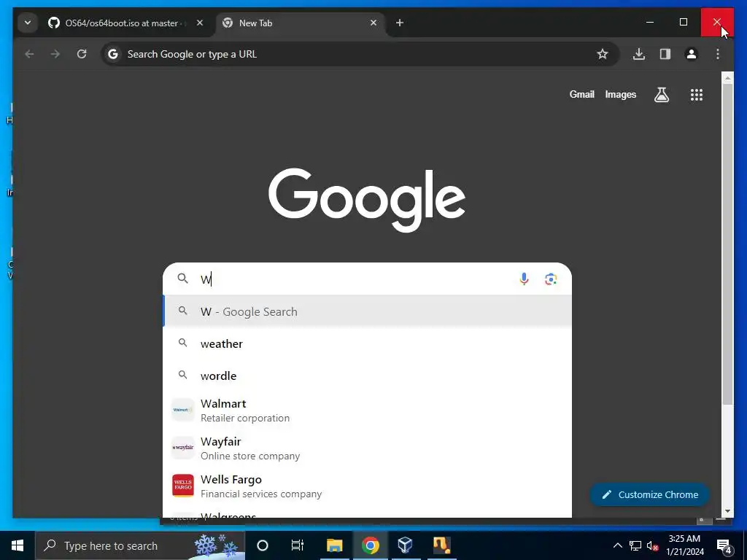
Task: Click the Google logo
Action: pyautogui.click(x=367, y=200)
